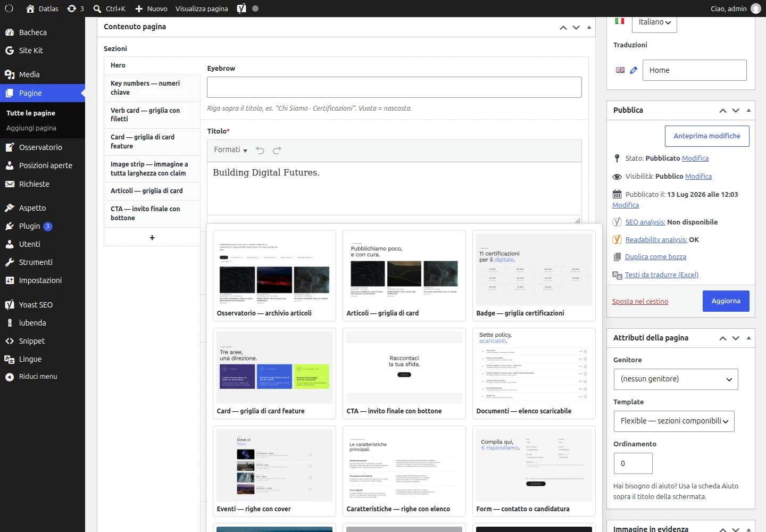Open the Italiano language dropdown
Viewport: 766px width, 532px height.
coord(654,22)
